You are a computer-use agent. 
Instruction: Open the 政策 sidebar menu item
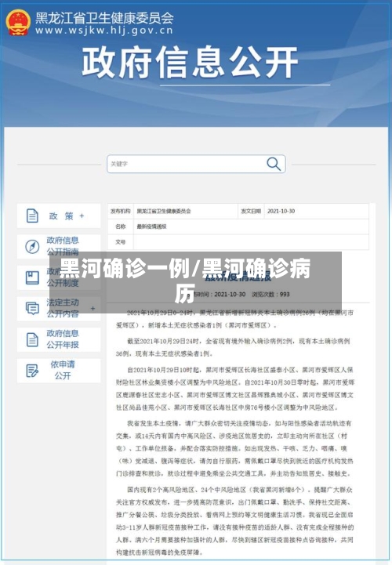tap(59, 215)
